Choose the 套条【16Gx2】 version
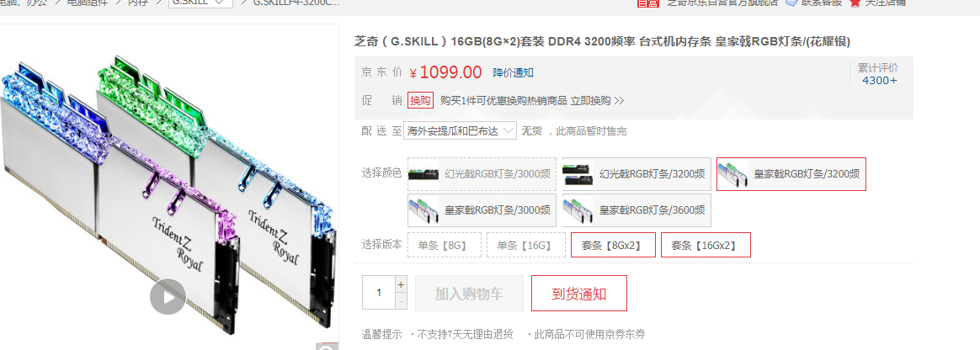Screen dimensions: 980x350 coord(706,245)
